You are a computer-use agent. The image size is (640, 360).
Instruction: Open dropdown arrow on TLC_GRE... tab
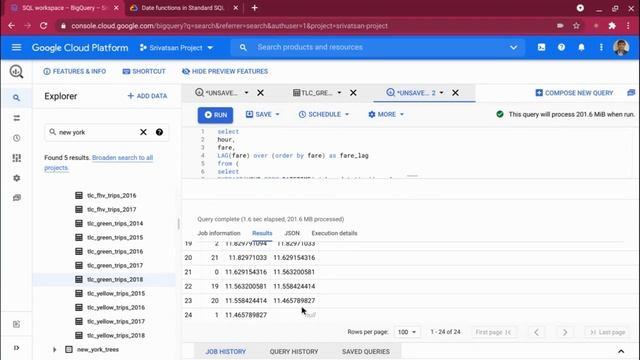pyautogui.click(x=339, y=93)
